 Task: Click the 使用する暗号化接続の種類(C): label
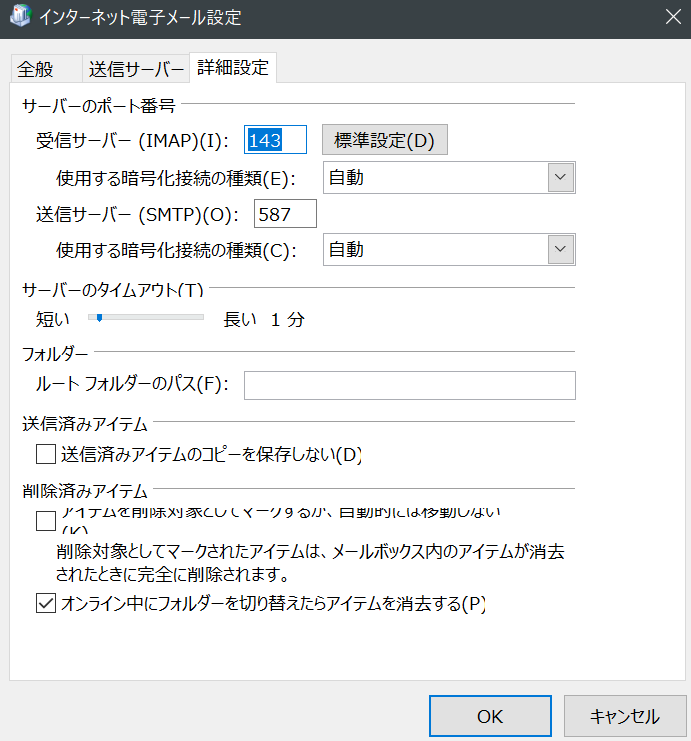[x=176, y=250]
